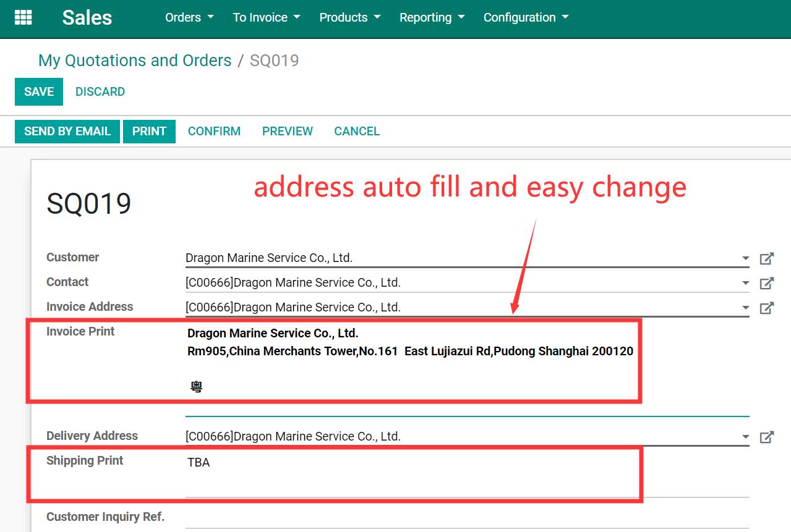Go back to My Quotations and Orders
Screen dimensions: 791x532
[135, 61]
